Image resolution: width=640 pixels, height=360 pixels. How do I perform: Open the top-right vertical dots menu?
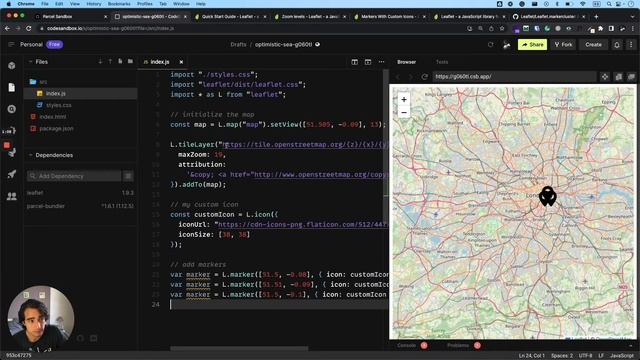click(x=631, y=44)
